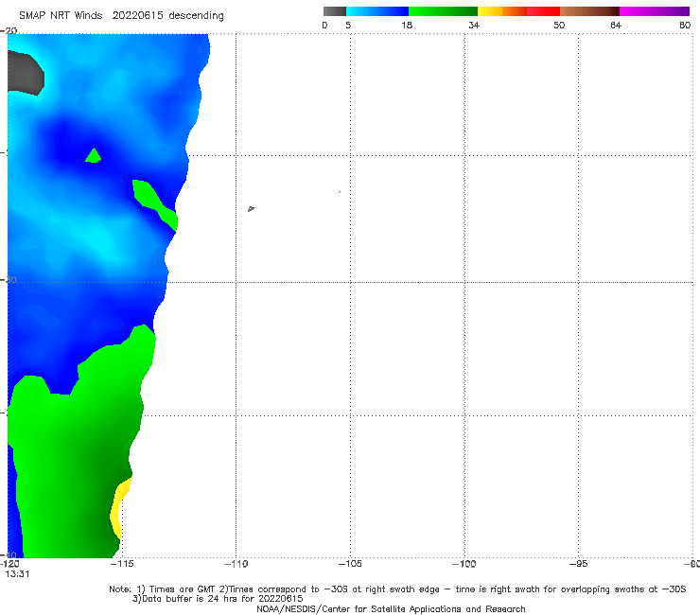The width and height of the screenshot is (700, 615).
Task: Click the magenta-purple segment of the color bar
Action: pyautogui.click(x=655, y=11)
